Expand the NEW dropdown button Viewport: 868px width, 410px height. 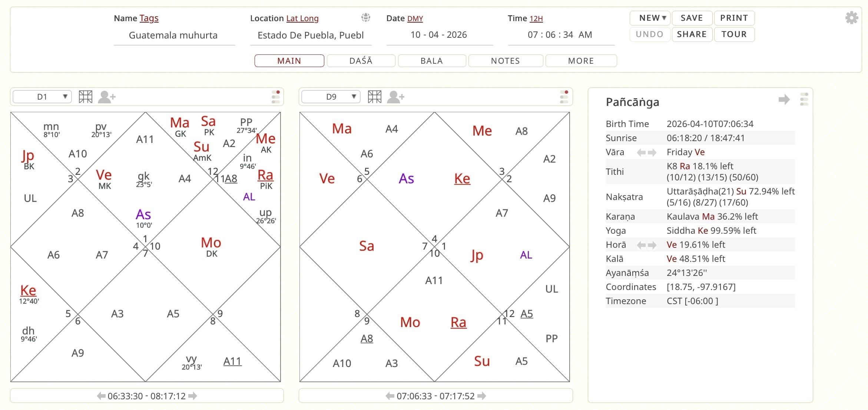pos(652,18)
